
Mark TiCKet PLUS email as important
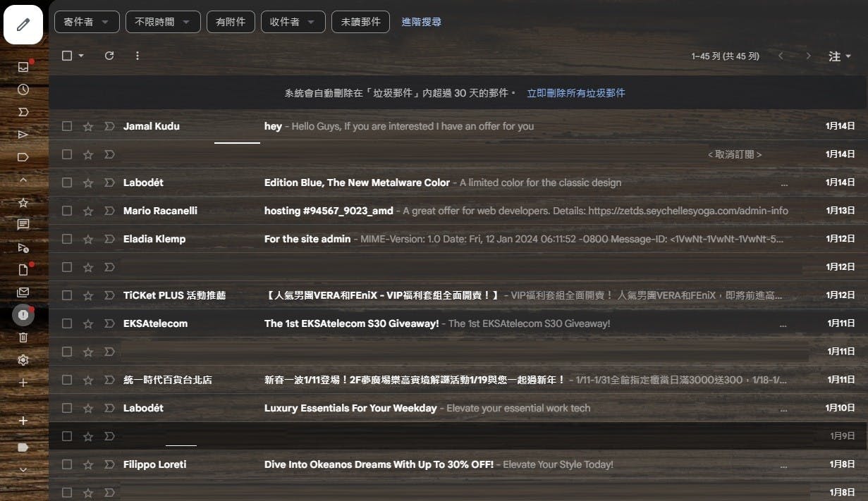point(109,295)
